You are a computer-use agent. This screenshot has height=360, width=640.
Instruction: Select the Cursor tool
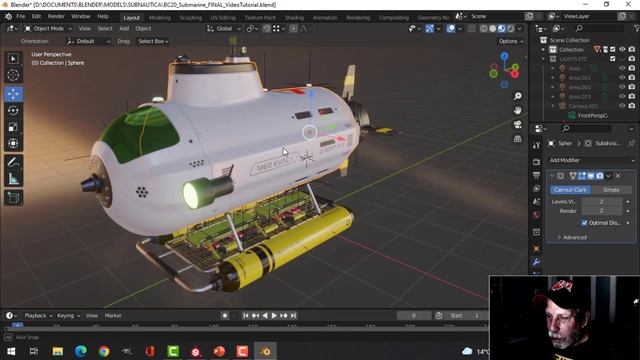coord(13,76)
